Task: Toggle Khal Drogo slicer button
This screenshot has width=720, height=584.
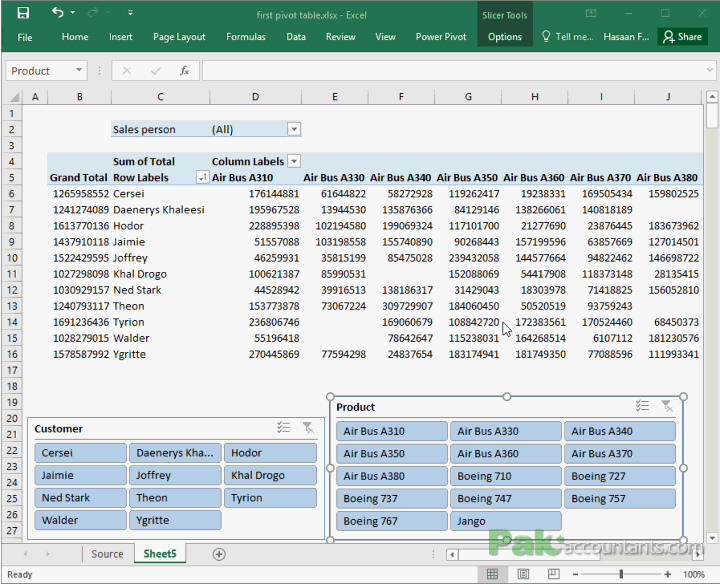Action: (x=270, y=476)
